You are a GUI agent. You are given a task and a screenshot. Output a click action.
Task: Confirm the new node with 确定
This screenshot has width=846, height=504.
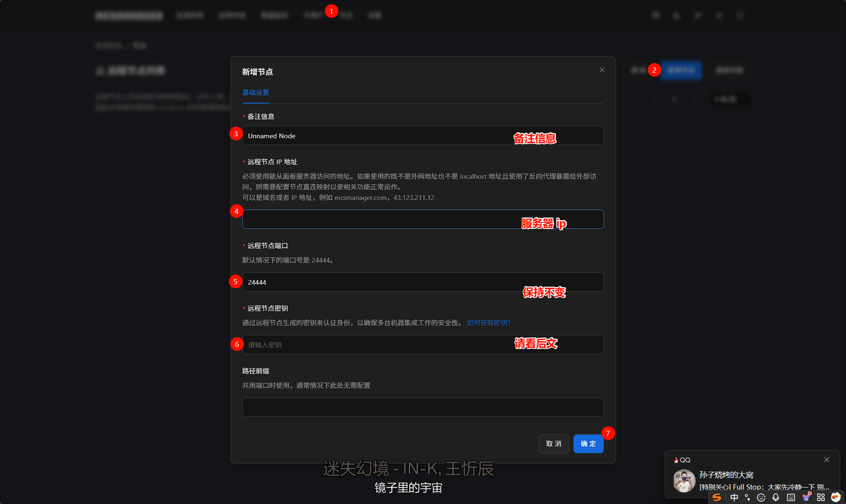click(x=588, y=444)
